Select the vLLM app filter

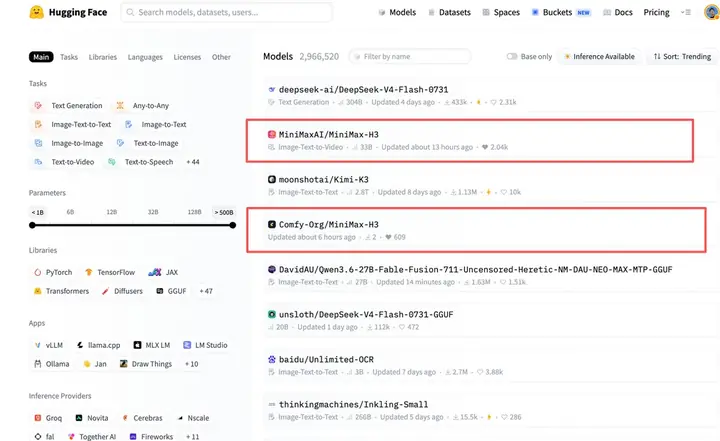pyautogui.click(x=49, y=345)
